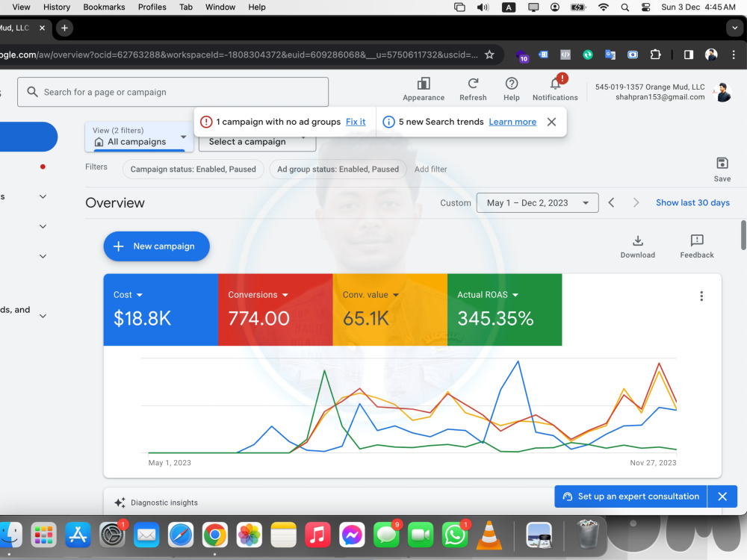Click Show last 30 days
Viewport: 747px width, 560px height.
[x=692, y=203]
